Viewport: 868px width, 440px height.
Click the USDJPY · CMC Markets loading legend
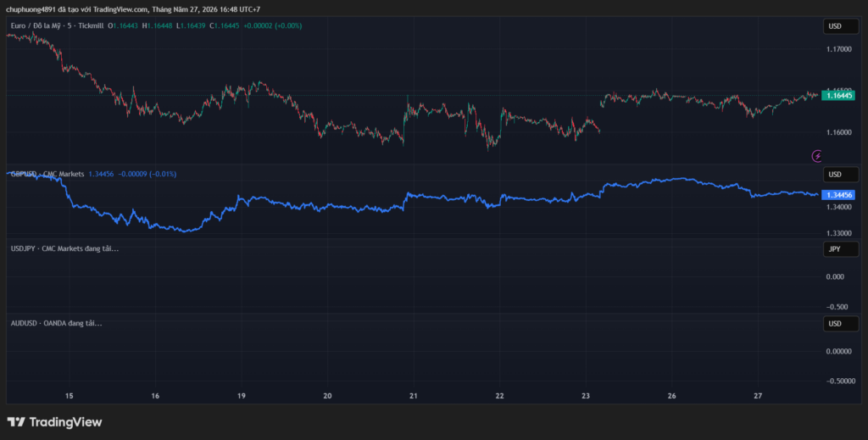64,248
